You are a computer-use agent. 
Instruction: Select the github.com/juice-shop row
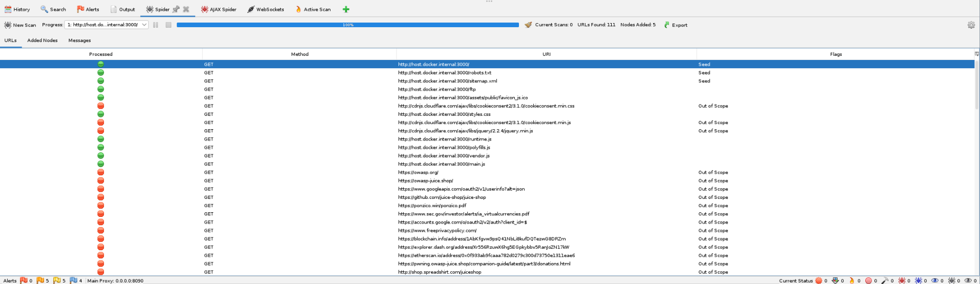click(487, 197)
